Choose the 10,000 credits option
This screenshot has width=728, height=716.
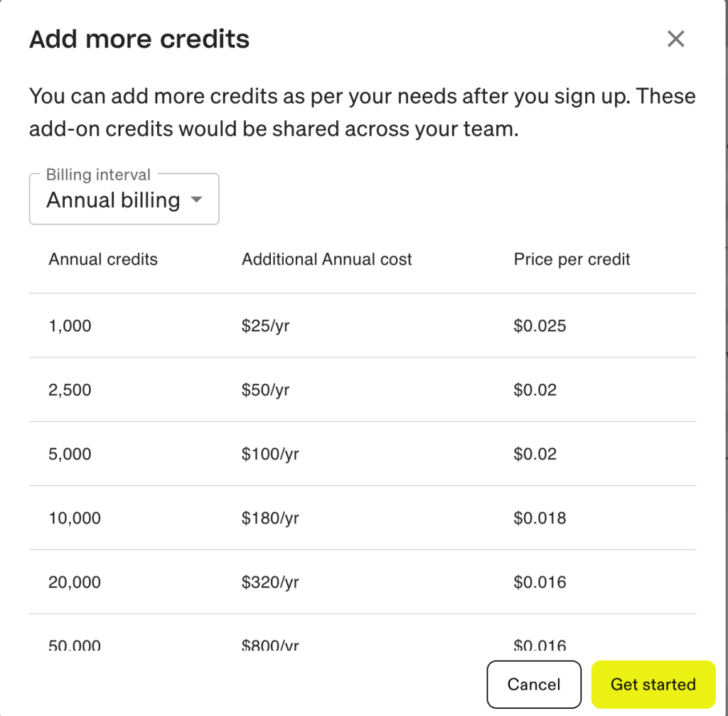(74, 518)
